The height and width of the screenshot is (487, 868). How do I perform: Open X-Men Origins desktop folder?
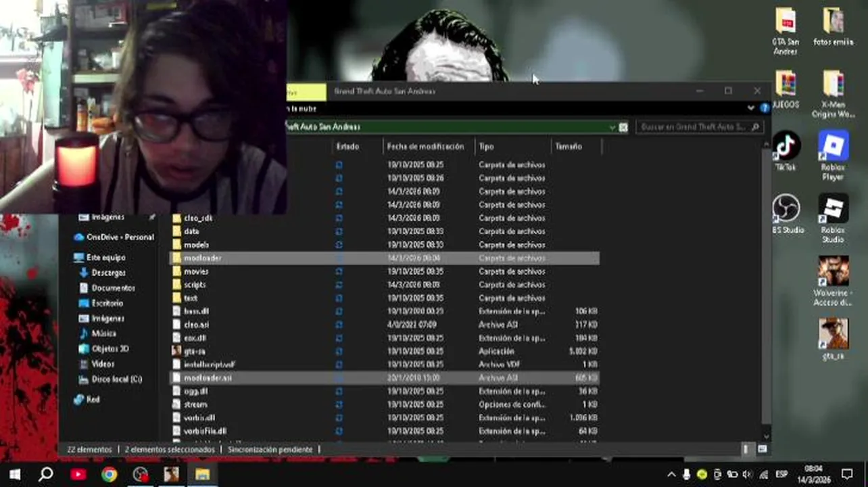[833, 94]
